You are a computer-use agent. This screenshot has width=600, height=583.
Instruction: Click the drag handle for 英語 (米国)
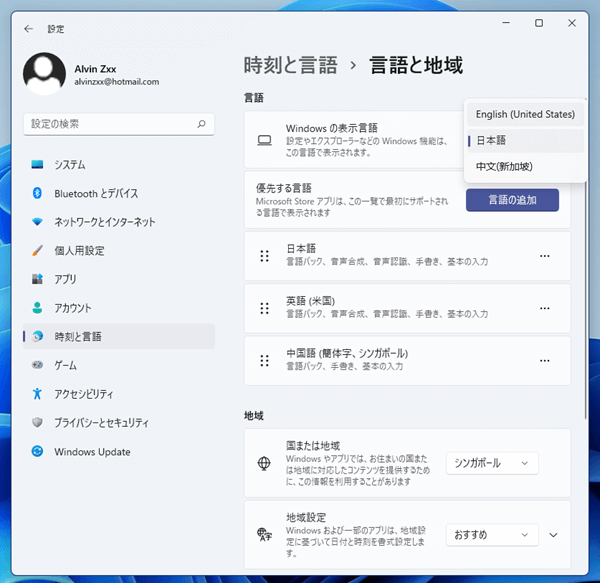(264, 308)
